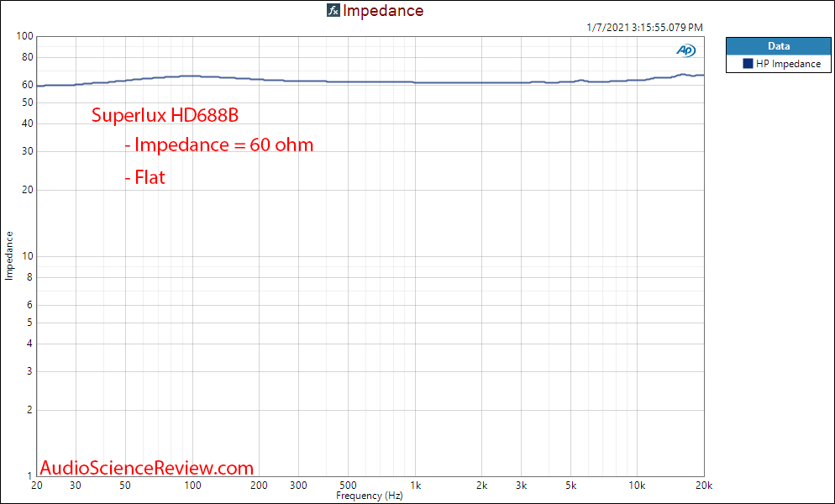
Task: Click the "100" tick on the frequency axis
Action: pos(192,486)
